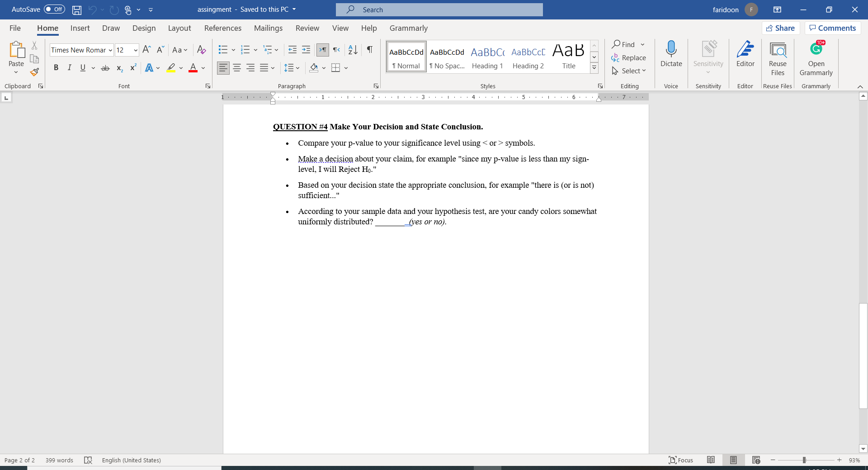Toggle Underline formatting
The image size is (868, 470).
(x=83, y=68)
